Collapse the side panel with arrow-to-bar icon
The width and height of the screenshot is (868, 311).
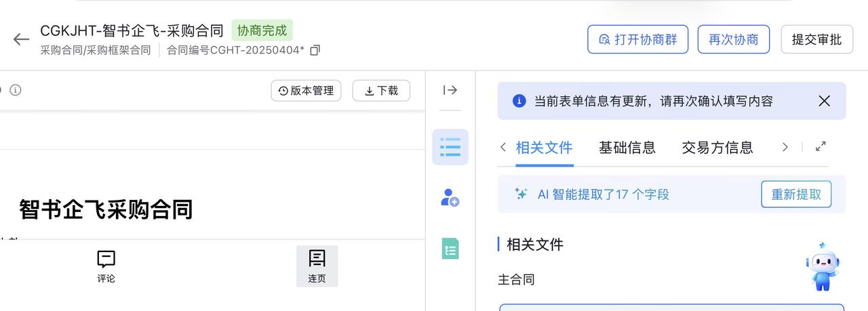450,90
